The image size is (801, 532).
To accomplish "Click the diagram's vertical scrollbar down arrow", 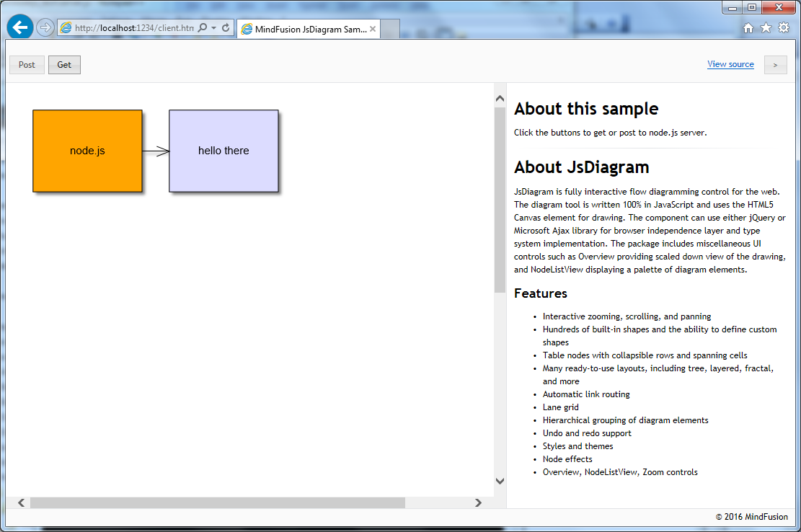I will [500, 479].
